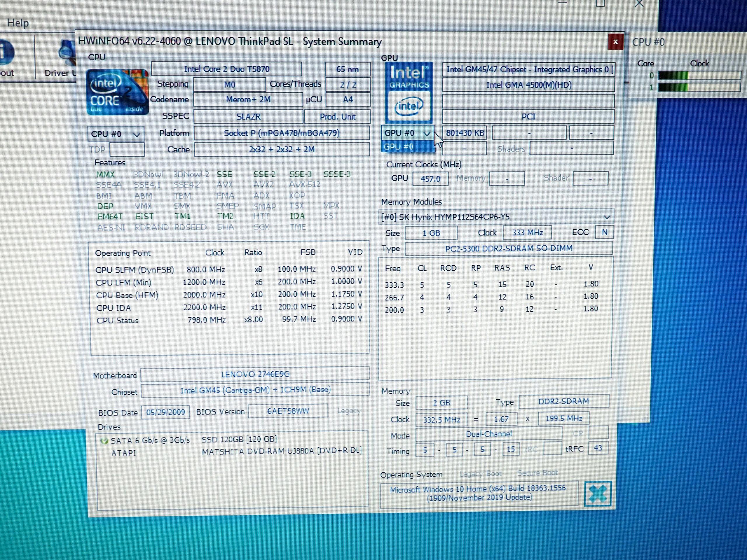
Task: Click the green status icon next to SATA drive
Action: (105, 440)
